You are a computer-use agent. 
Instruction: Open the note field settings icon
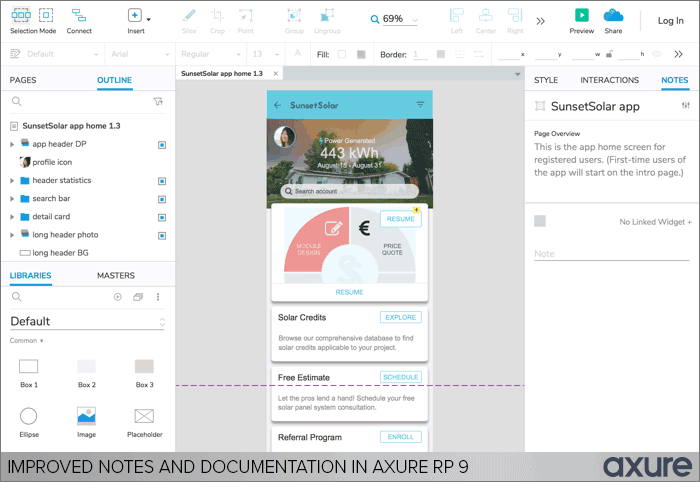[x=686, y=105]
